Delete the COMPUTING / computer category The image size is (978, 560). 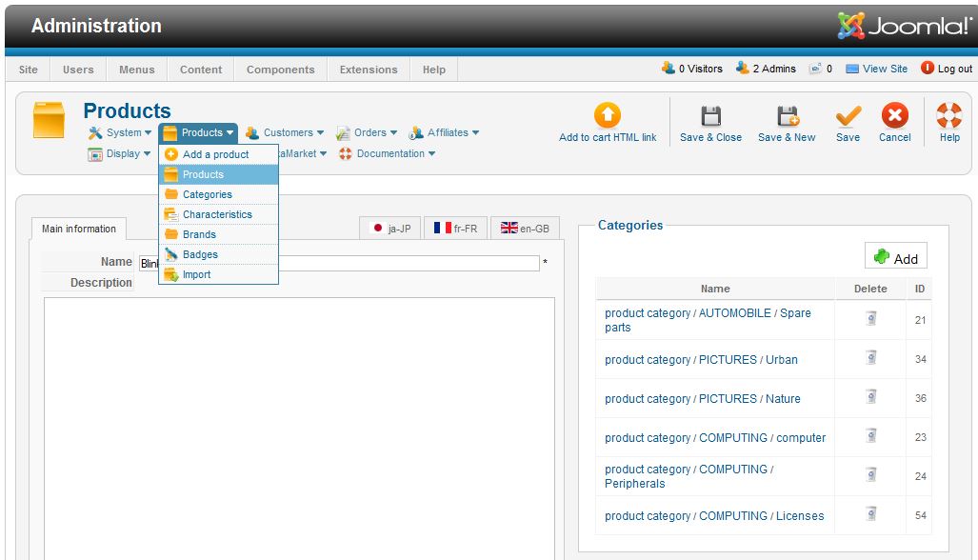click(871, 436)
